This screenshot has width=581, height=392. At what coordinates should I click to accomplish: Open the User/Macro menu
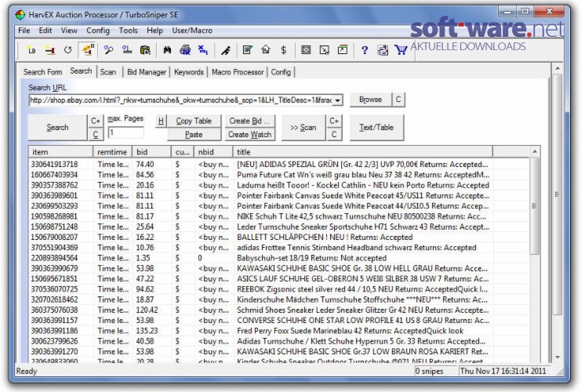tap(192, 31)
